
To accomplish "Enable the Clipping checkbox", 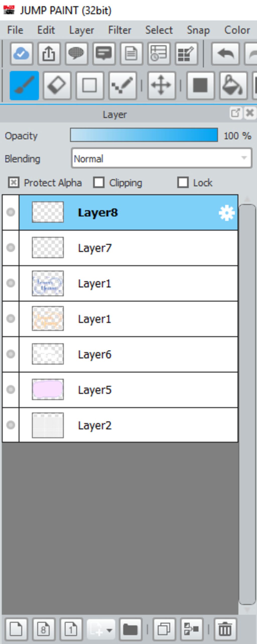I will tap(99, 183).
